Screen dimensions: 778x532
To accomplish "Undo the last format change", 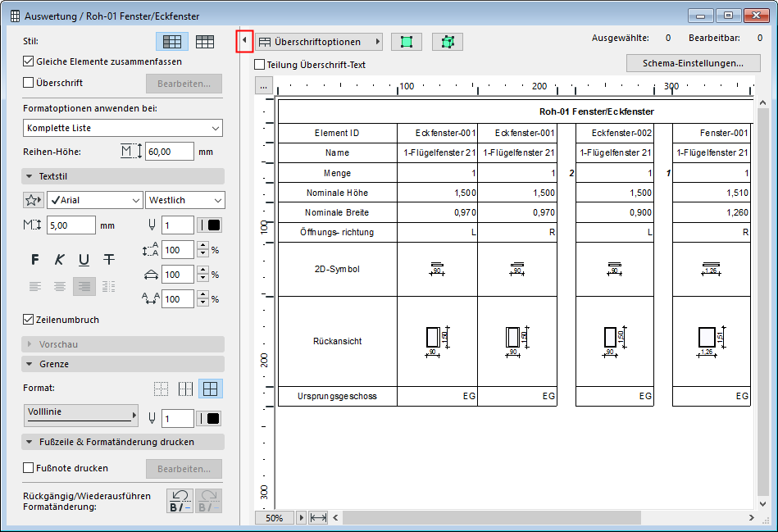I will [179, 501].
